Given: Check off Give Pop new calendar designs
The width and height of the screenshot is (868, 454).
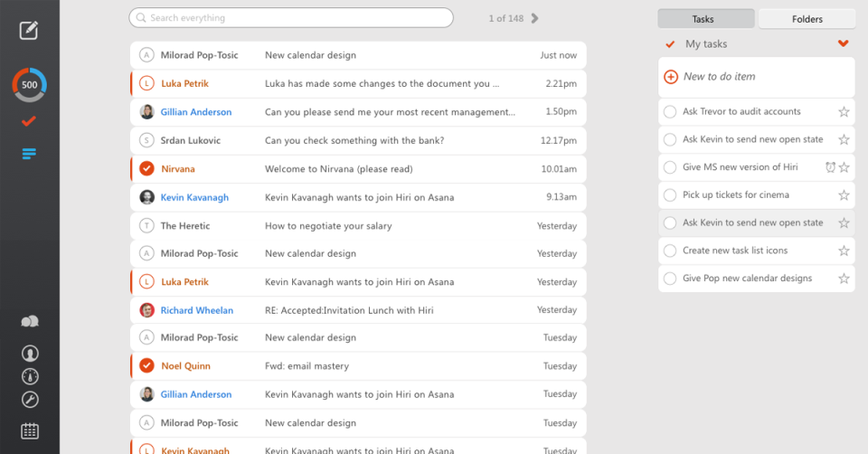Looking at the screenshot, I should click(x=670, y=279).
